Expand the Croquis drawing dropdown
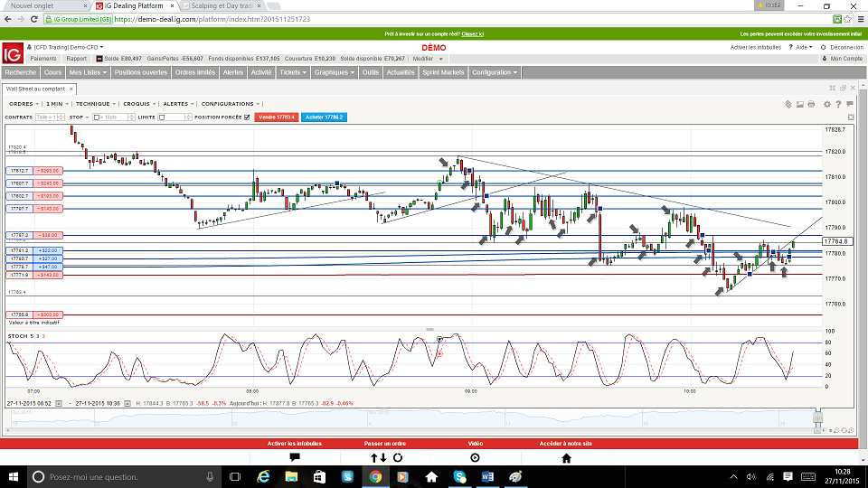The width and height of the screenshot is (868, 488). tap(138, 104)
